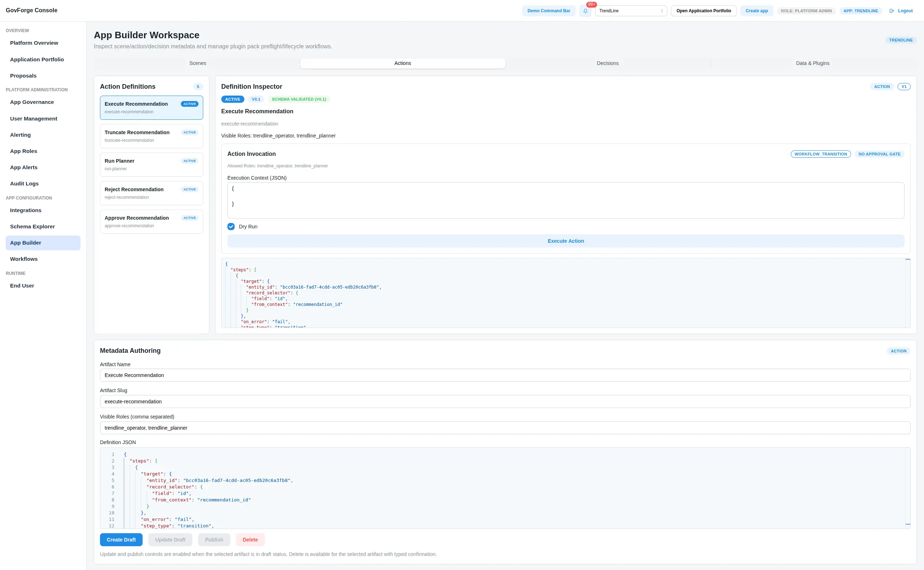This screenshot has height=570, width=924.
Task: Open Audit Logs in the sidebar
Action: coord(43,184)
